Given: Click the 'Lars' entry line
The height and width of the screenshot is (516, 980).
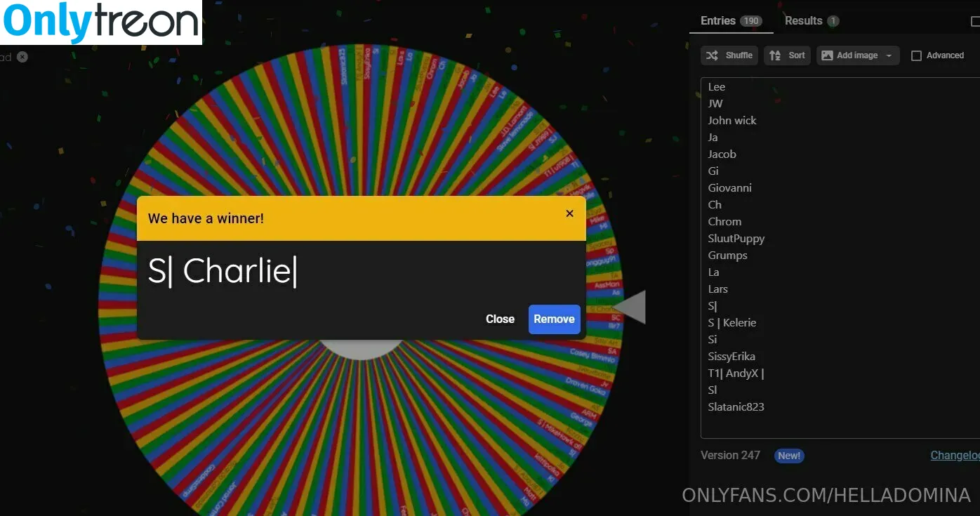Looking at the screenshot, I should pos(717,289).
